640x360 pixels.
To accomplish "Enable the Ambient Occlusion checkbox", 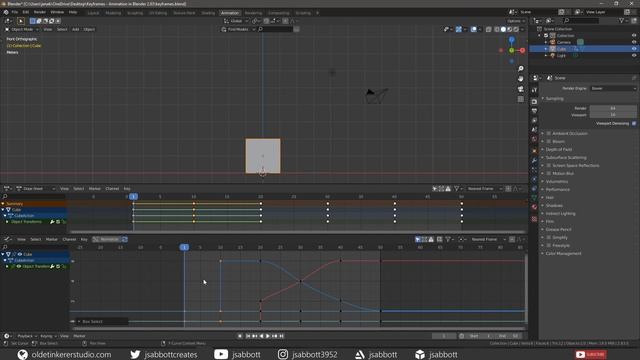I will pyautogui.click(x=549, y=133).
